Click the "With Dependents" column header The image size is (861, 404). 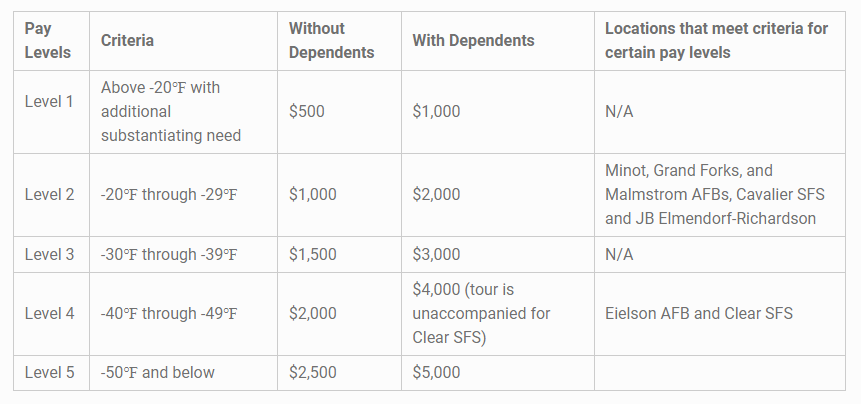(x=473, y=41)
